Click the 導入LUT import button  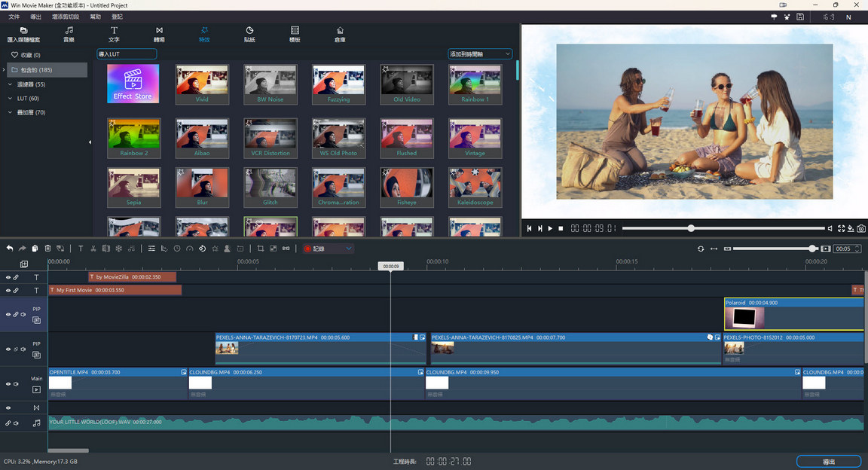(x=127, y=54)
